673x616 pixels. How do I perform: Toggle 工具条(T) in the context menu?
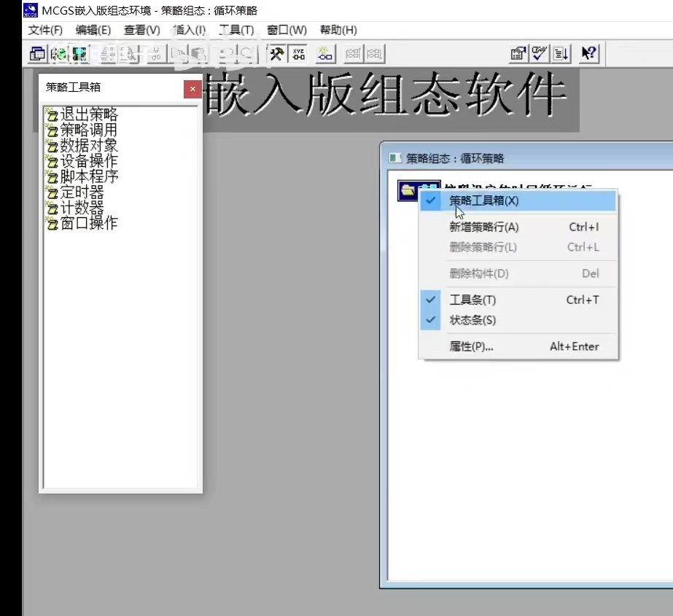click(472, 300)
